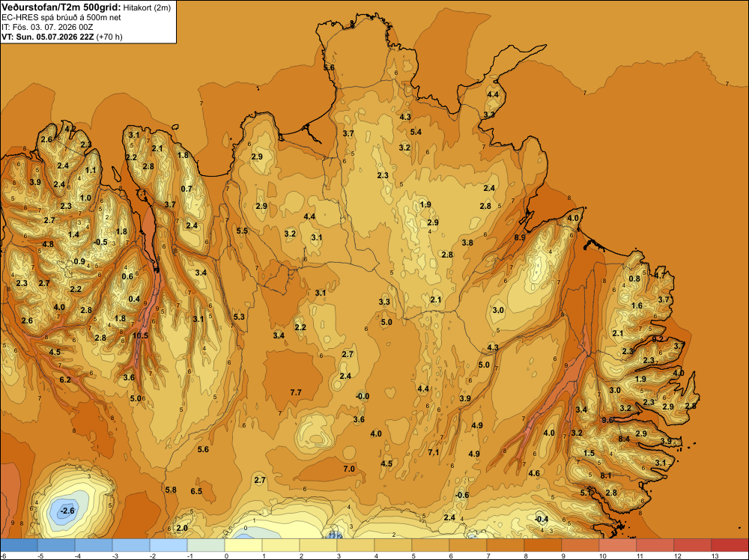Click the legend swatch between 3 and 4

pos(355,545)
